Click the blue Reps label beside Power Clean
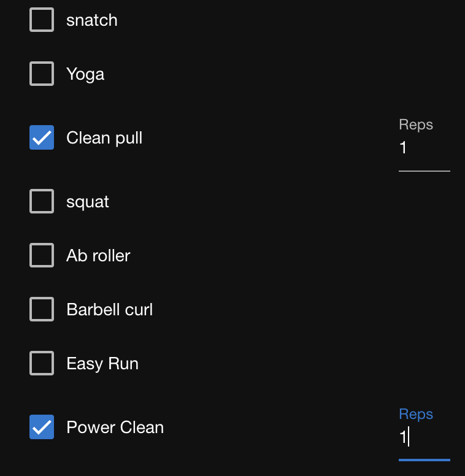Screen dimensions: 465x476 pyautogui.click(x=416, y=414)
